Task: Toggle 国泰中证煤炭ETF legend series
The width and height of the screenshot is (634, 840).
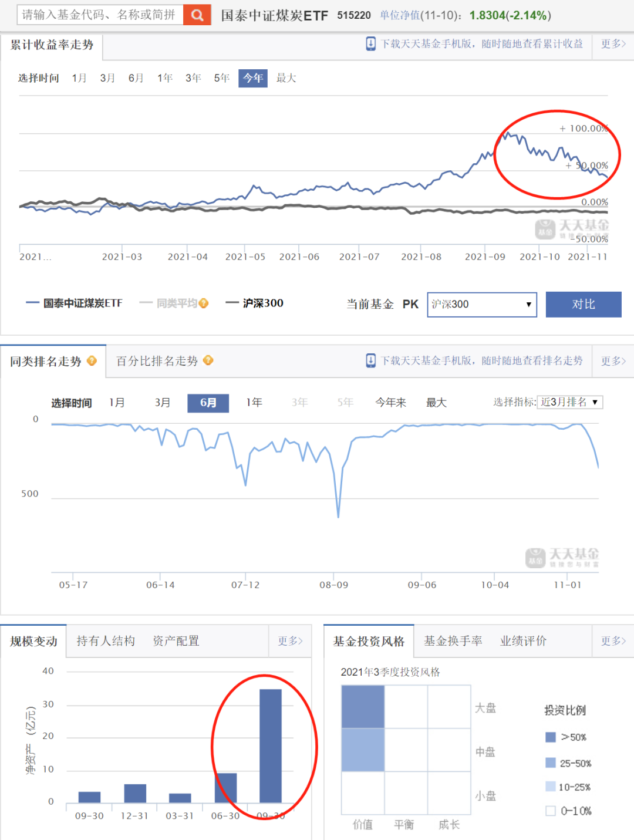Action: (x=75, y=303)
